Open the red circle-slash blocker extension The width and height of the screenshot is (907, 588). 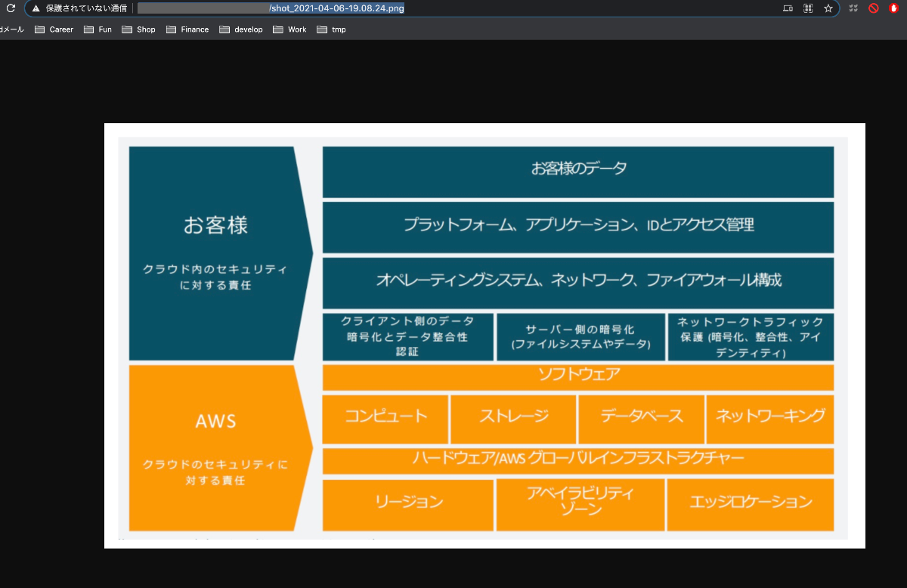point(873,8)
